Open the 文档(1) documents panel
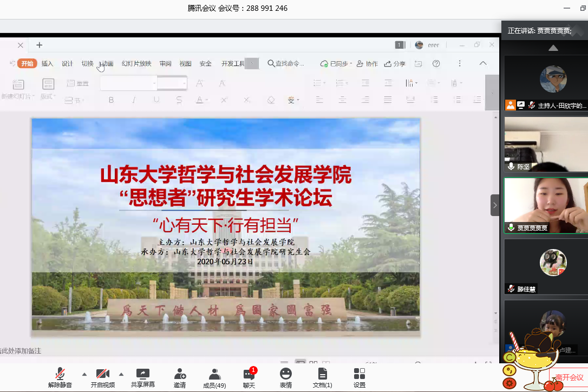Image resolution: width=588 pixels, height=392 pixels. pos(322,378)
